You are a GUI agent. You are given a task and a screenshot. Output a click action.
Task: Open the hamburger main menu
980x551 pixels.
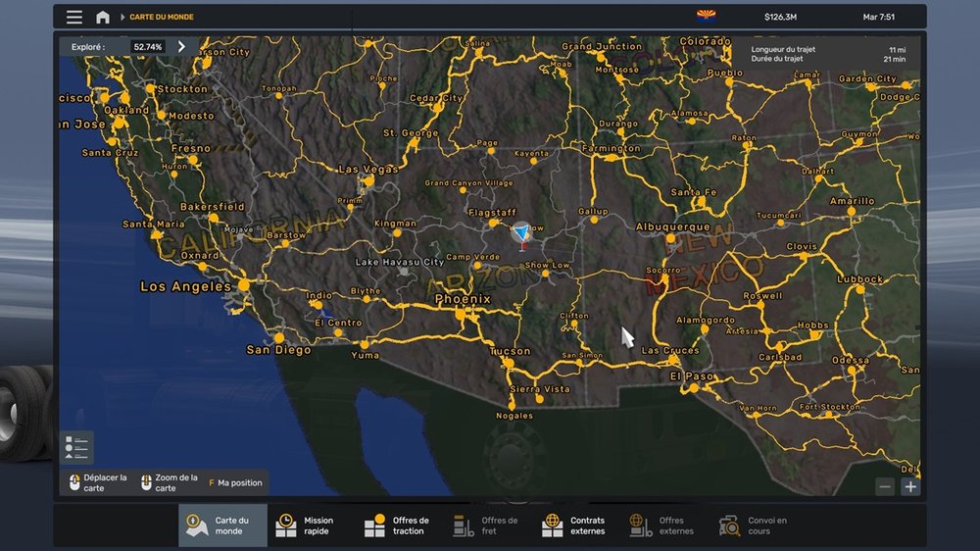(x=74, y=17)
